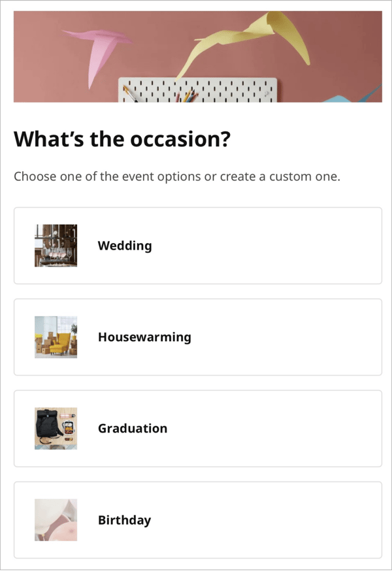Screen dimensions: 392x573
Task: Click the Graduation backpack thumbnail
Action: tap(56, 429)
